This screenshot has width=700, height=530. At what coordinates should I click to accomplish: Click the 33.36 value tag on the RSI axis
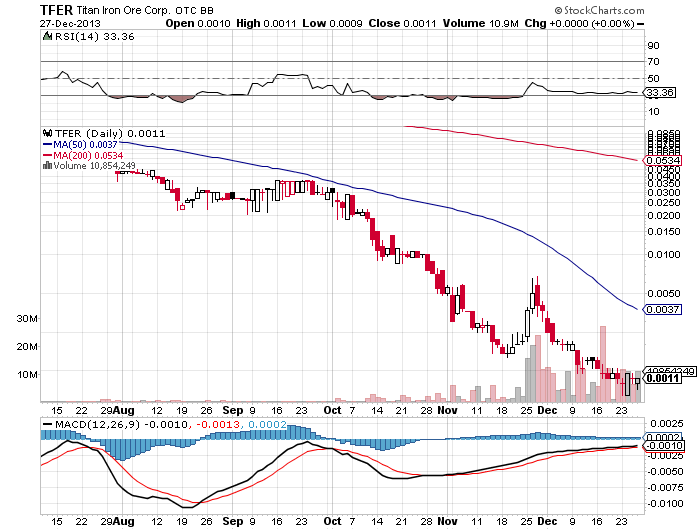pyautogui.click(x=661, y=92)
